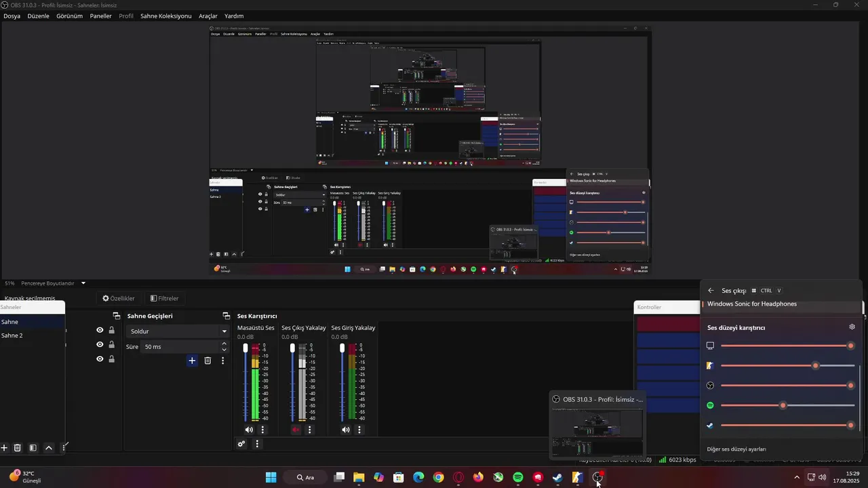Image resolution: width=868 pixels, height=488 pixels.
Task: Open File Explorer from taskbar
Action: pyautogui.click(x=359, y=477)
